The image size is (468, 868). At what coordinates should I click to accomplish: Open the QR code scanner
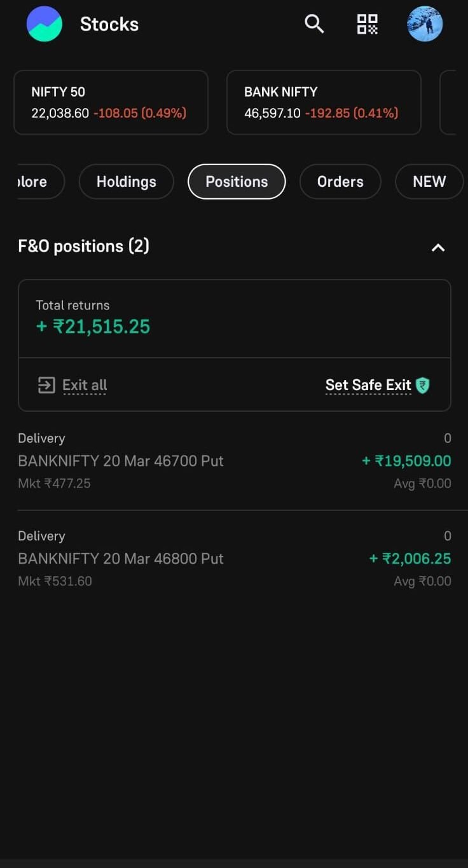point(367,24)
